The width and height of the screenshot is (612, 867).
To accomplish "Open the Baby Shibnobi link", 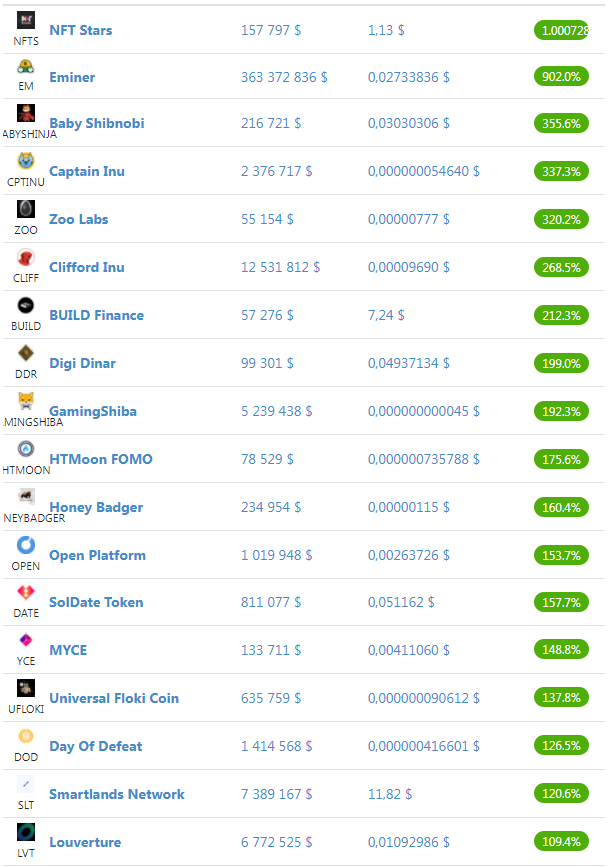I will [x=97, y=123].
